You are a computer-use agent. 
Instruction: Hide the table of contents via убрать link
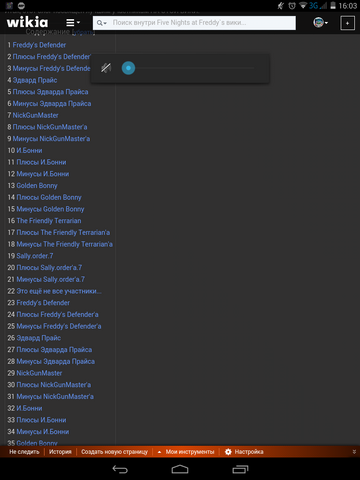coord(84,32)
